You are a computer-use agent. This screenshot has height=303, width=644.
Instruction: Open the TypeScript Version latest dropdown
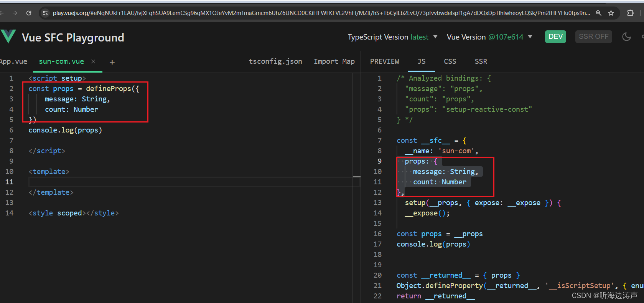click(393, 37)
